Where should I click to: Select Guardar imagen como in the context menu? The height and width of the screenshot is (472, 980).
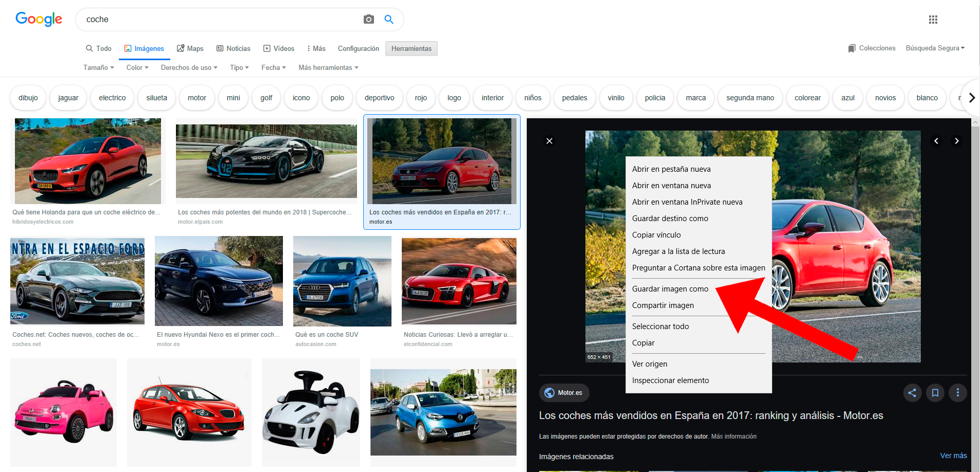(670, 288)
